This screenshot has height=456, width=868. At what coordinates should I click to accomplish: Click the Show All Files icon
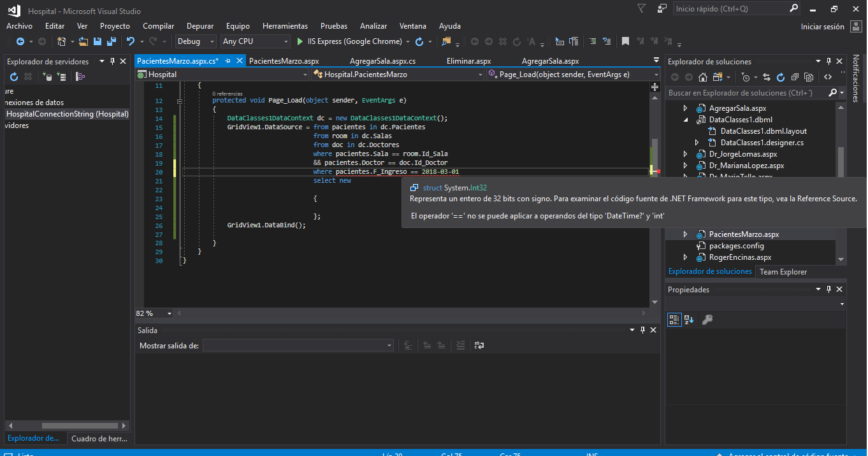(x=809, y=77)
